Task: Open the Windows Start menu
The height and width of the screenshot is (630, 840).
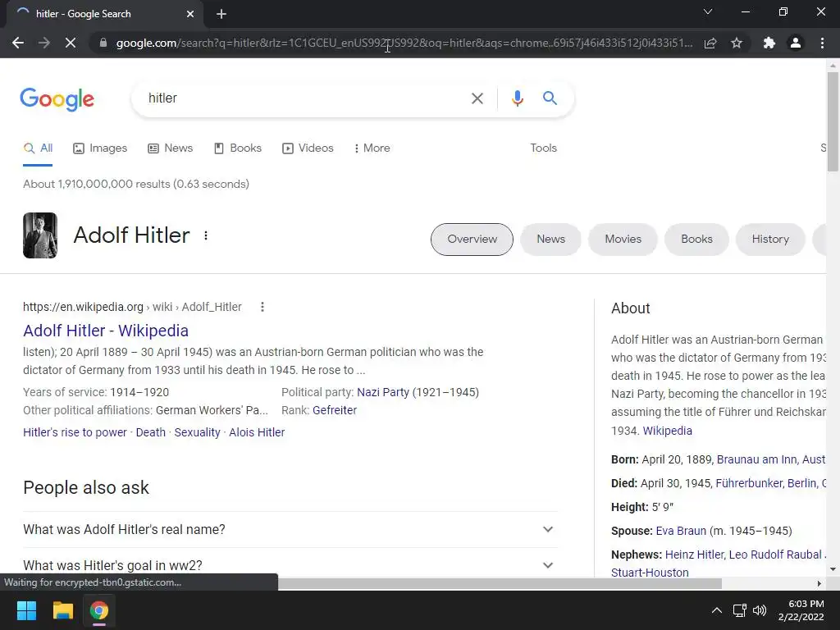Action: (x=26, y=610)
